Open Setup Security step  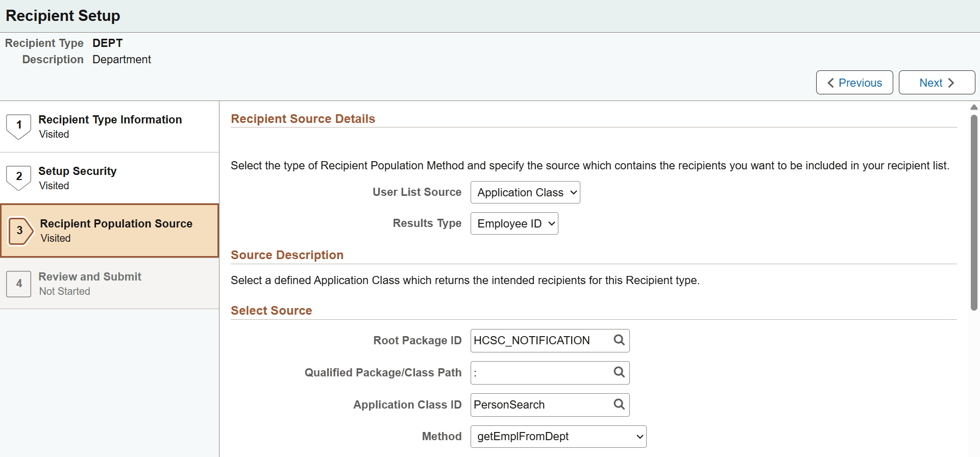78,171
